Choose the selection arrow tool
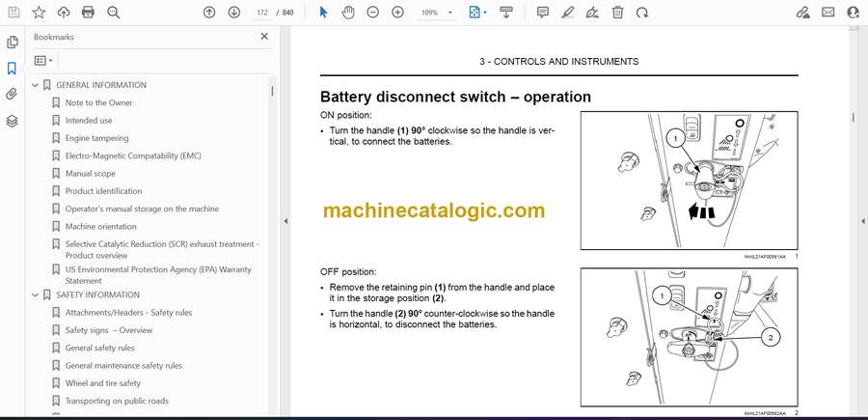The height and width of the screenshot is (420, 868). click(x=323, y=13)
